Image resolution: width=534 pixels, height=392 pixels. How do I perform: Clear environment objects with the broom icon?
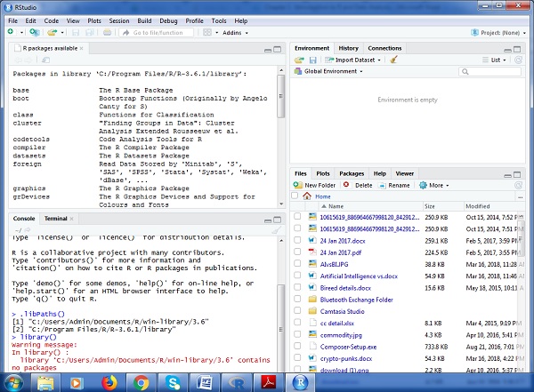pos(394,60)
